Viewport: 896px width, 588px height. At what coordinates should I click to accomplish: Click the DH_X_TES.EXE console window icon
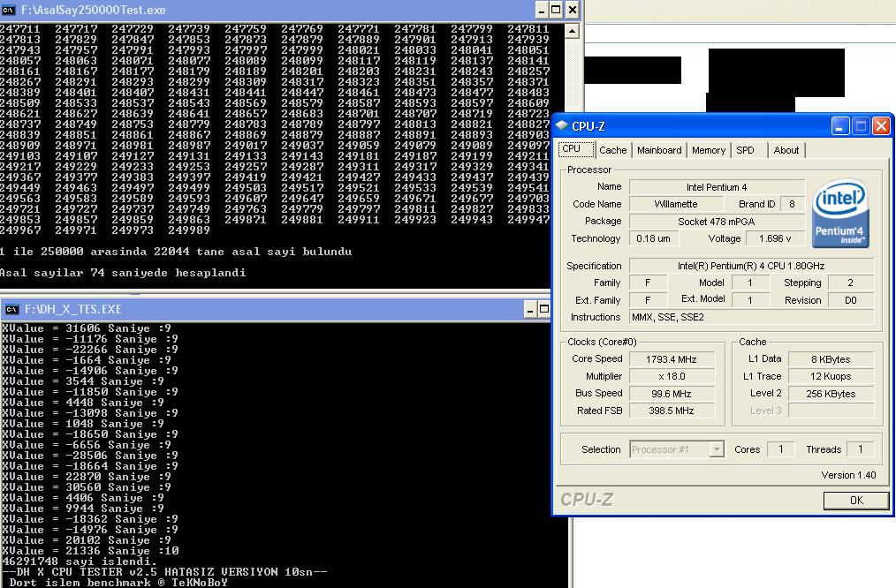tap(11, 309)
